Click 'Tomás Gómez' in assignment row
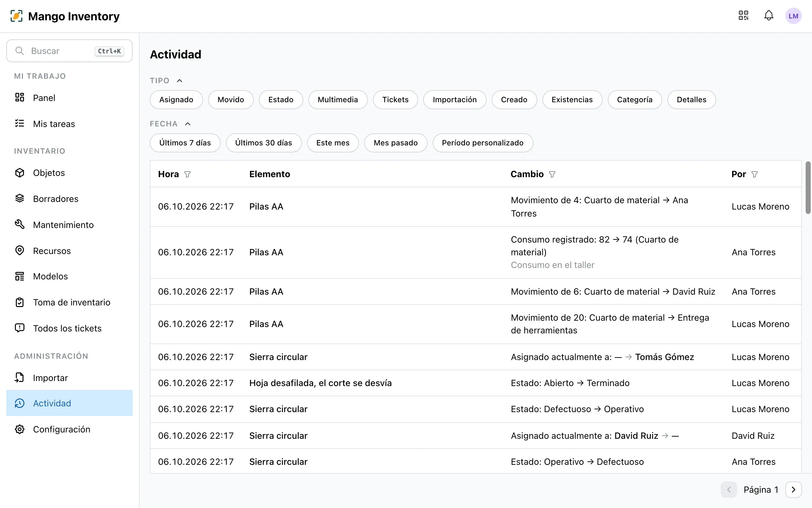Screen dimensions: 812x508 tap(665, 357)
